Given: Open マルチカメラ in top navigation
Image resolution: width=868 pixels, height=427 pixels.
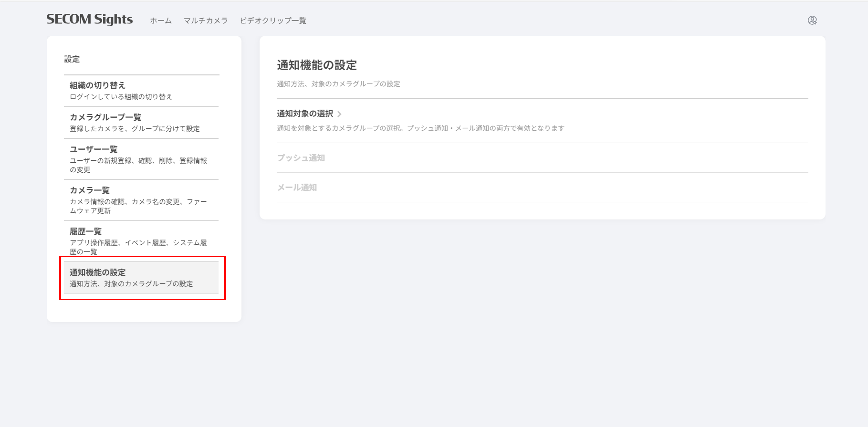Looking at the screenshot, I should pyautogui.click(x=206, y=21).
